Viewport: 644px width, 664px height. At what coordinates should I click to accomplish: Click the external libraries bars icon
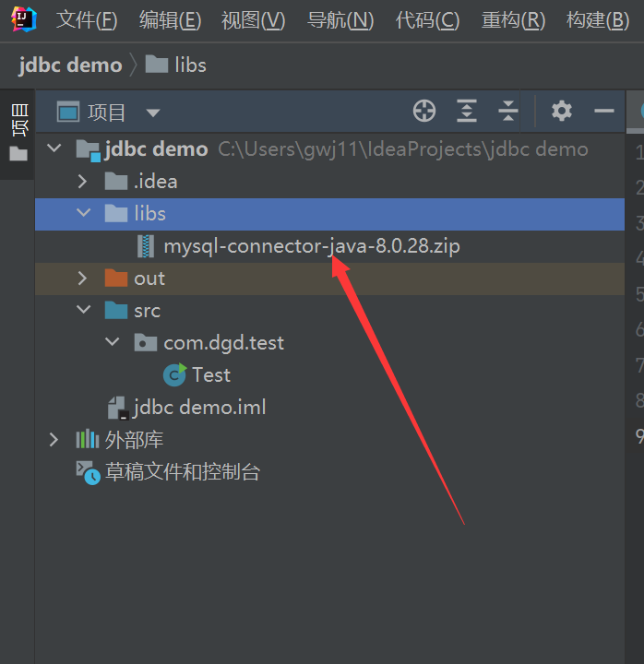tap(88, 439)
